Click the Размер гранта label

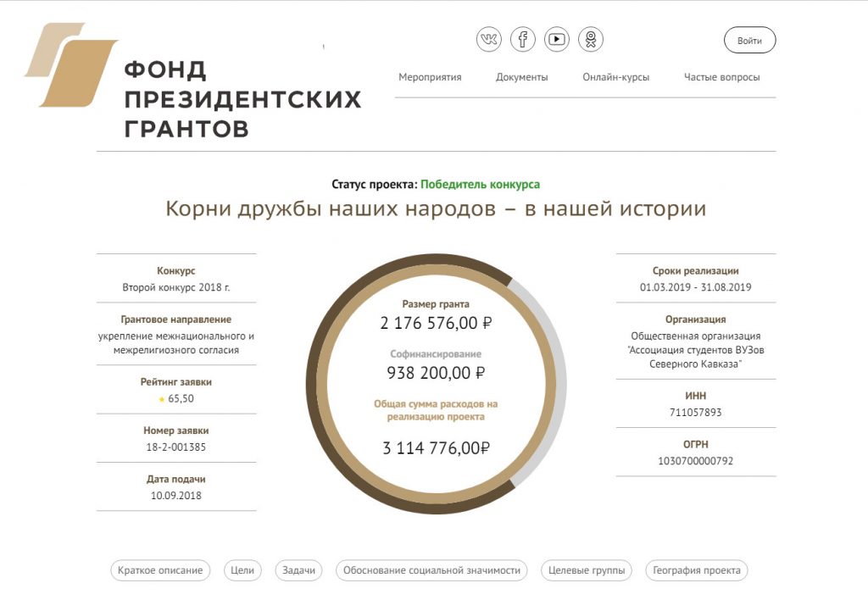point(436,304)
